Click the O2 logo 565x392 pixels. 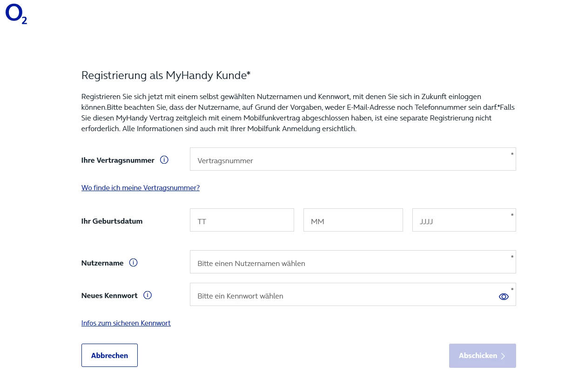16,14
